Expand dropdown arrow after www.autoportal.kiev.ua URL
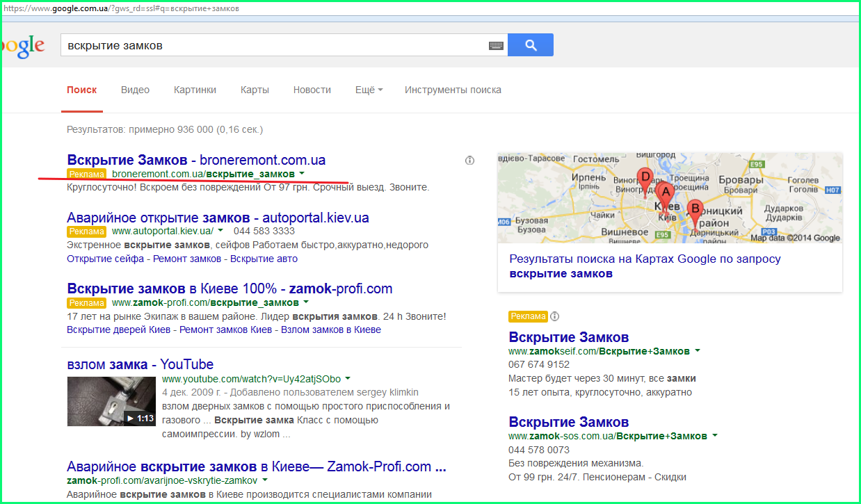The height and width of the screenshot is (504, 861). tap(220, 230)
